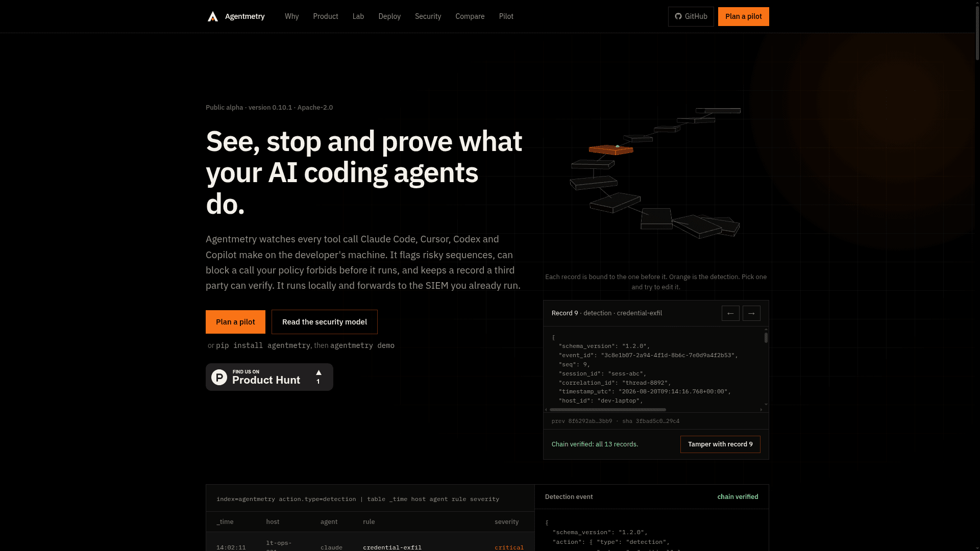The image size is (980, 551).
Task: Open the Compare nav item
Action: [x=470, y=16]
